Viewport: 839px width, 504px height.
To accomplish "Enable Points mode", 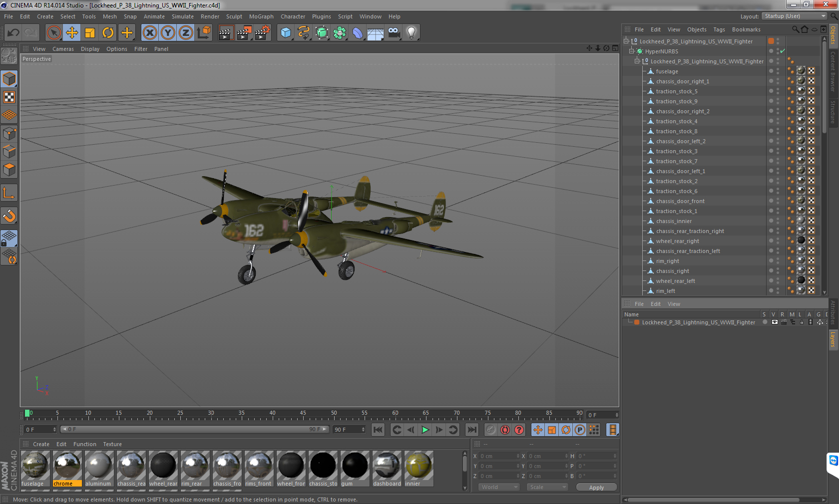I will coord(9,133).
